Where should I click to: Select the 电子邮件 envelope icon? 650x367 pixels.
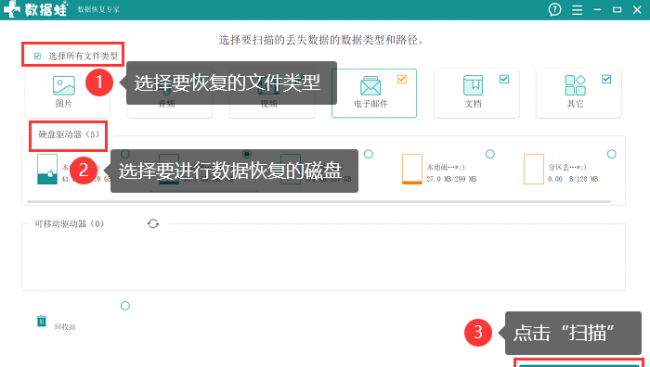pos(370,85)
